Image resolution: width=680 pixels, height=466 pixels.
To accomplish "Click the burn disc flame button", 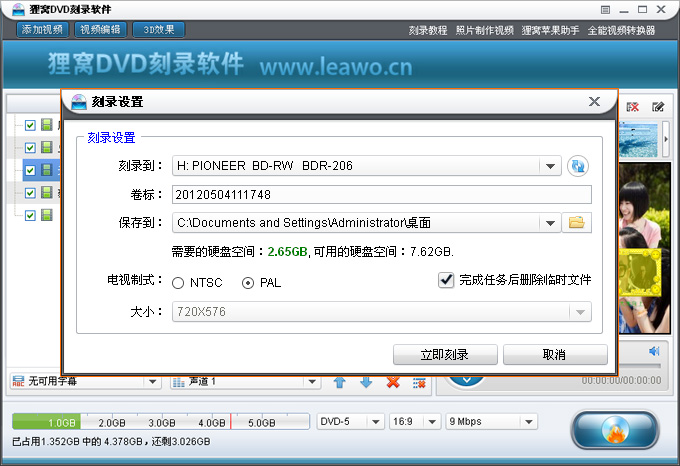I will [615, 430].
